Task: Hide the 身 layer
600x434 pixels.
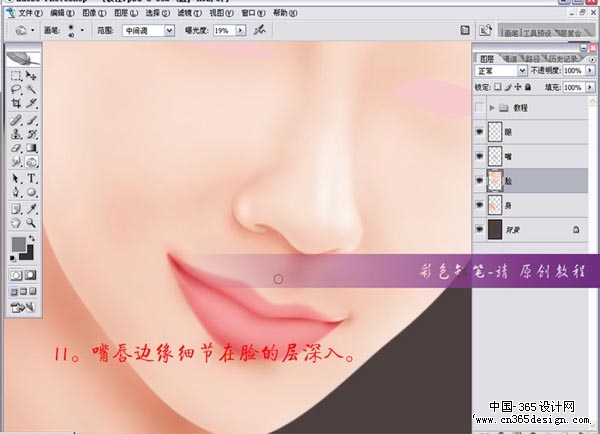Action: point(479,205)
